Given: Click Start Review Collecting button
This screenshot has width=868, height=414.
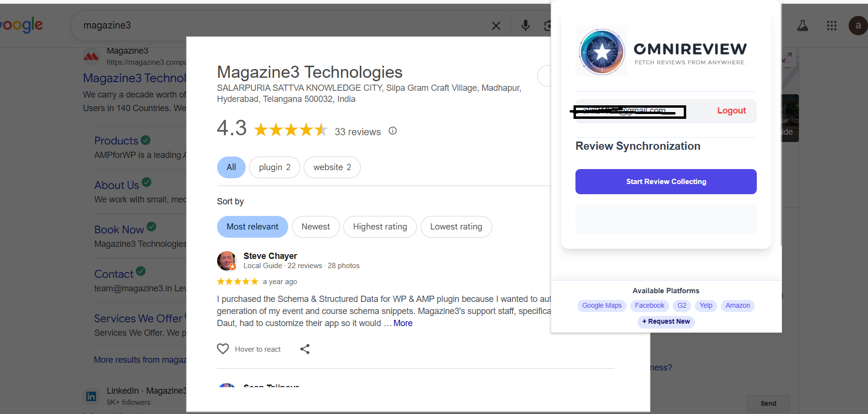Looking at the screenshot, I should pyautogui.click(x=665, y=182).
